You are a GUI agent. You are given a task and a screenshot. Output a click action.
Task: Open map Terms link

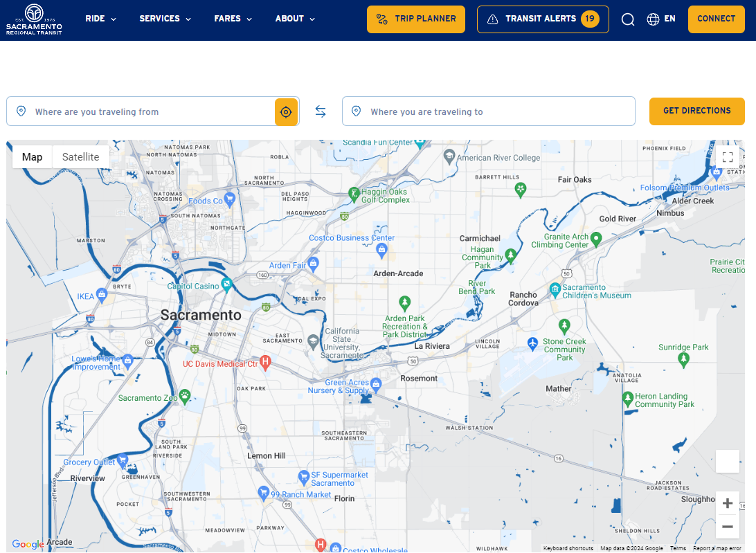678,548
